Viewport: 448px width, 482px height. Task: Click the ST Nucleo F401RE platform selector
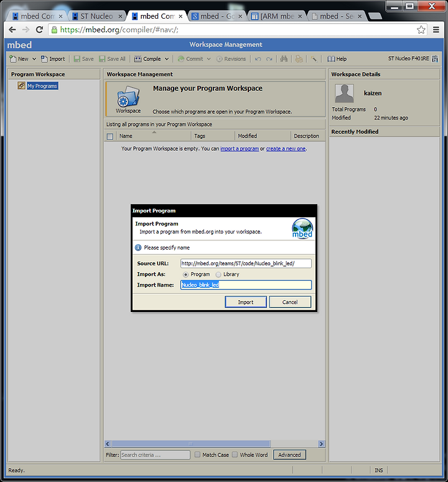tap(413, 59)
